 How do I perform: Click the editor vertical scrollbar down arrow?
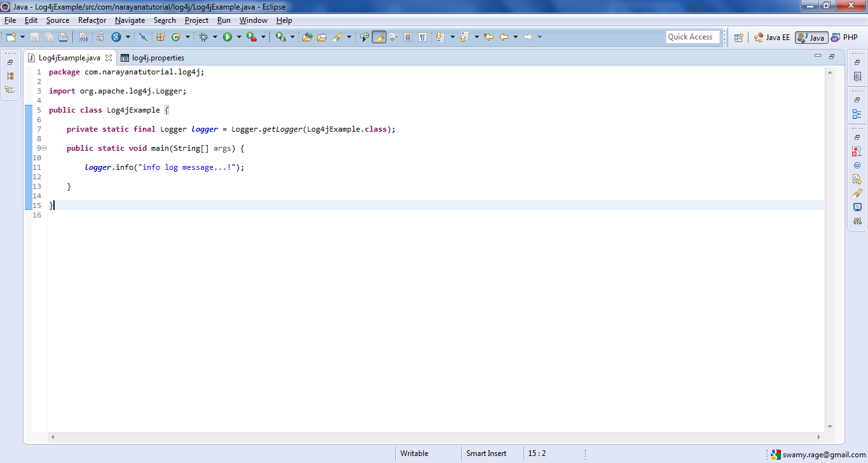[830, 427]
